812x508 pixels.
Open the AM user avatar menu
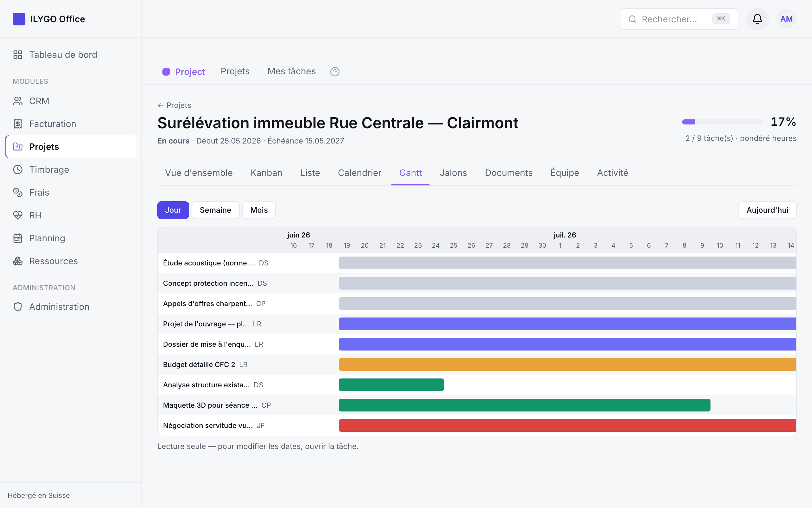(x=787, y=19)
